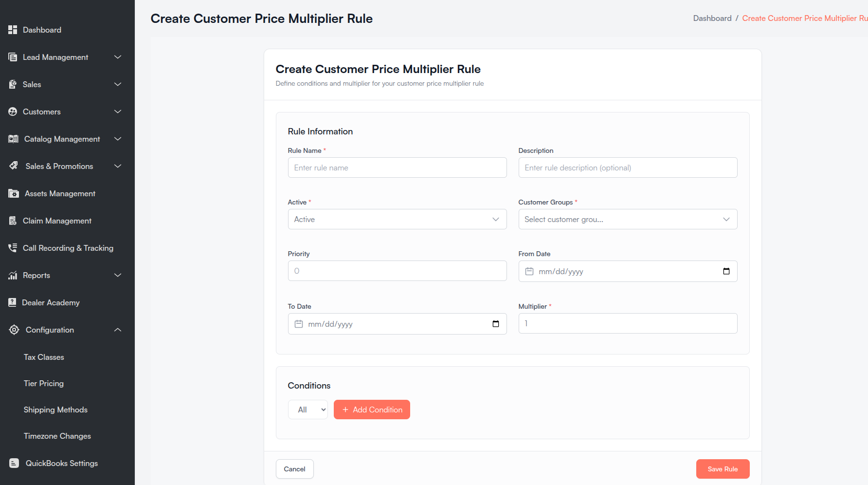Open the To Date calendar picker icon
Image resolution: width=868 pixels, height=485 pixels.
click(496, 324)
